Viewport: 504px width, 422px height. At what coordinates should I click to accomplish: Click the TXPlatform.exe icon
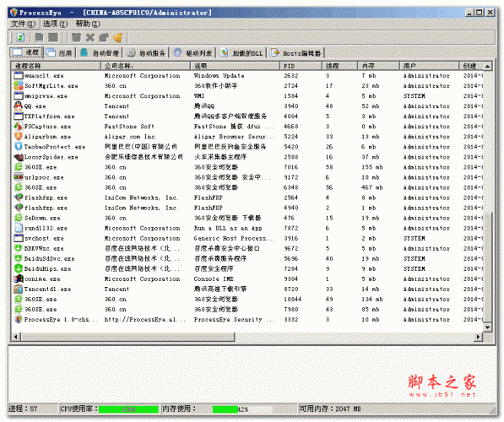click(x=19, y=116)
